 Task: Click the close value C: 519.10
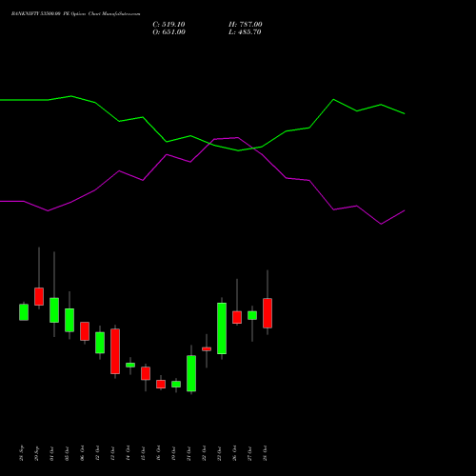(169, 25)
